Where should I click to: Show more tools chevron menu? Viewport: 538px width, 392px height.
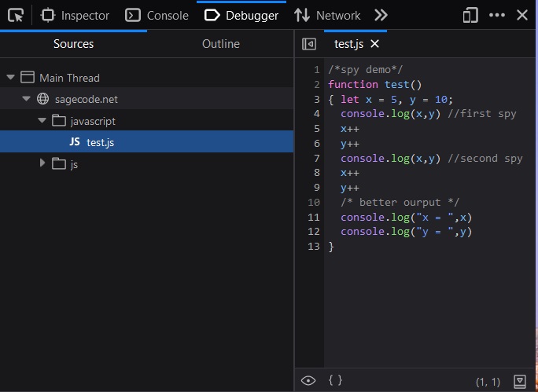[381, 15]
